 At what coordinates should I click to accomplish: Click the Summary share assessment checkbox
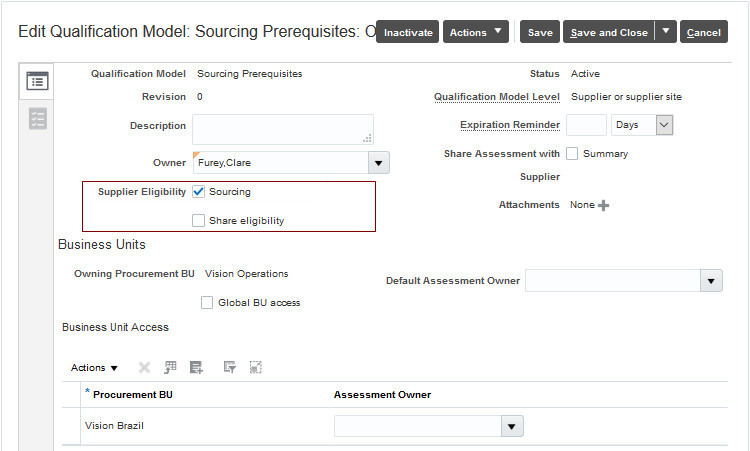[x=572, y=154]
